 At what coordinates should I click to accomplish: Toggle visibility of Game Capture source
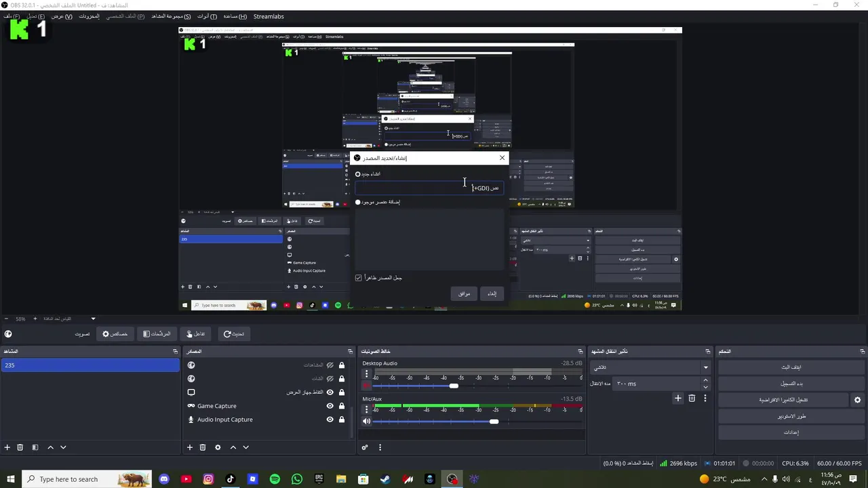330,406
